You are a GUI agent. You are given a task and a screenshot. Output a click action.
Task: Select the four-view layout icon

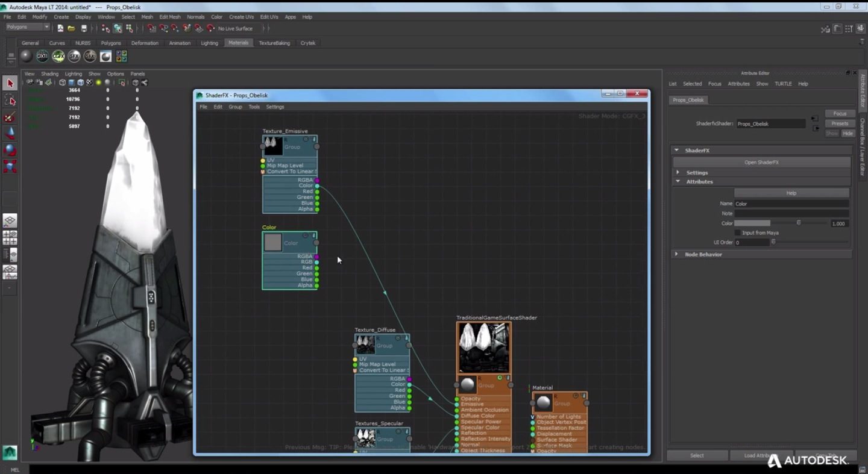click(10, 237)
